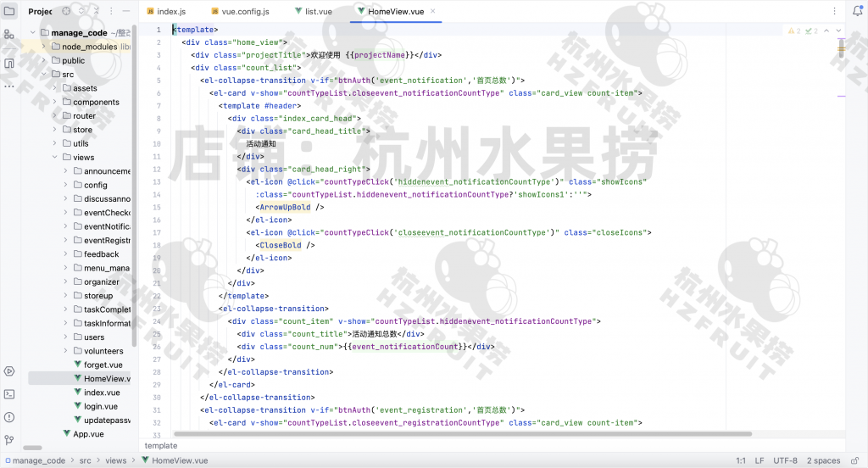Expand the public folder
Image resolution: width=868 pixels, height=468 pixels.
tap(44, 60)
